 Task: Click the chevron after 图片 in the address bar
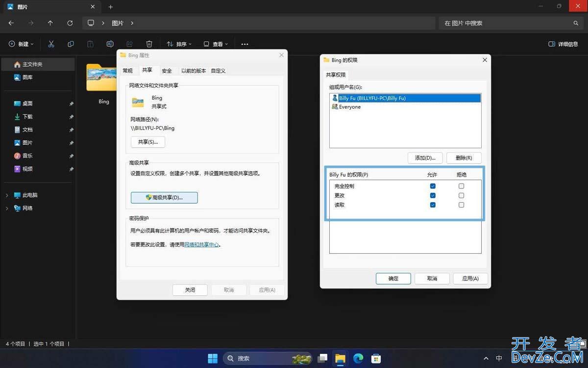coord(132,23)
